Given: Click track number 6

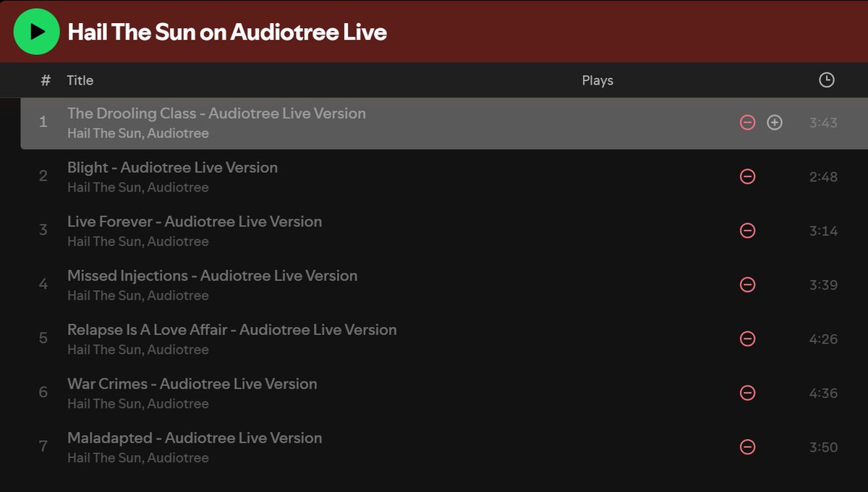Looking at the screenshot, I should (43, 392).
